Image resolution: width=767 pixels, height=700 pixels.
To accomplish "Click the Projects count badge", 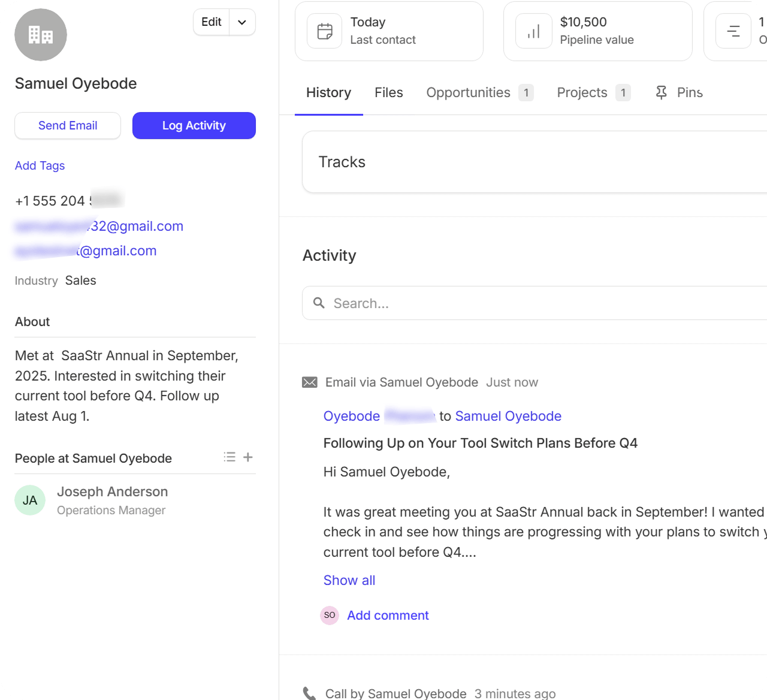I will [x=623, y=93].
